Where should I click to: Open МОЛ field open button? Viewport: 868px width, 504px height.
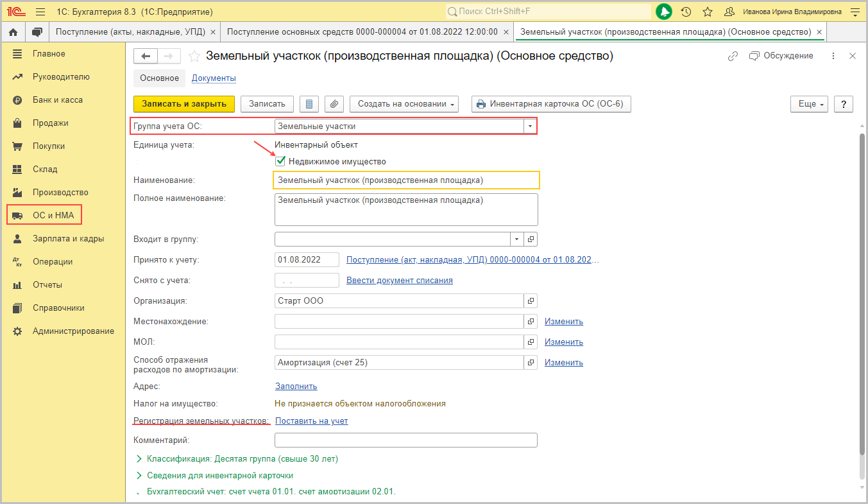tap(531, 342)
